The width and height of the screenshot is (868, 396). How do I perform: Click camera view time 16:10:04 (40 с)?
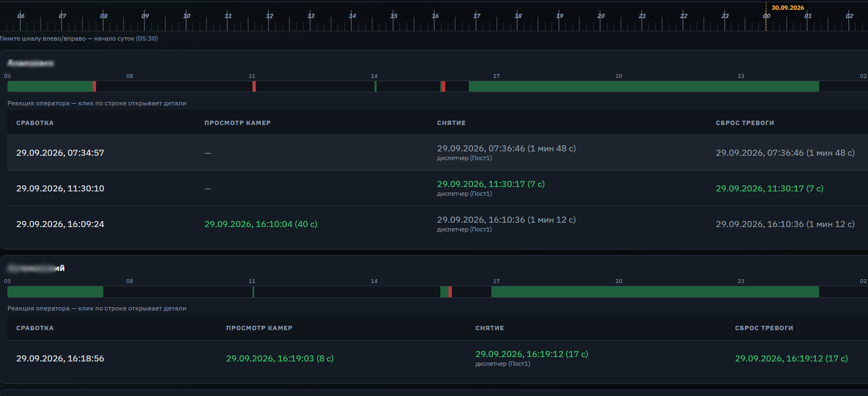[261, 224]
